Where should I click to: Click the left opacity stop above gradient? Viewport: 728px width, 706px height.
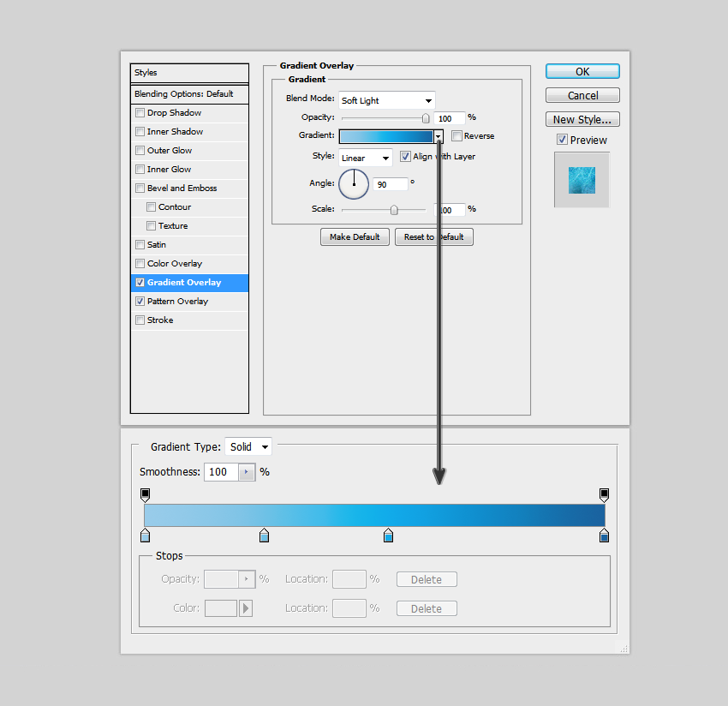click(145, 494)
